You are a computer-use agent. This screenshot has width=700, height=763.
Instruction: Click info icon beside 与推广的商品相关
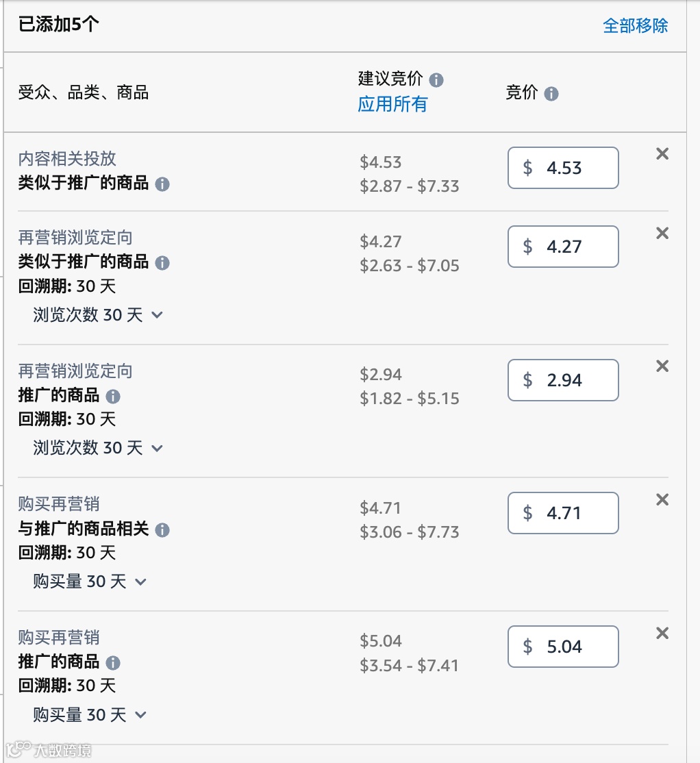[x=162, y=530]
